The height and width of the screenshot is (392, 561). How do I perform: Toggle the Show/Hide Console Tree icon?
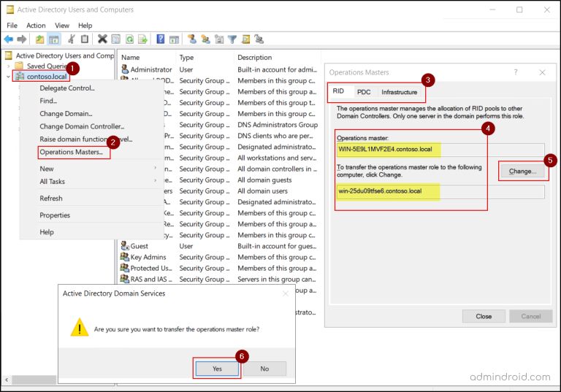(53, 39)
